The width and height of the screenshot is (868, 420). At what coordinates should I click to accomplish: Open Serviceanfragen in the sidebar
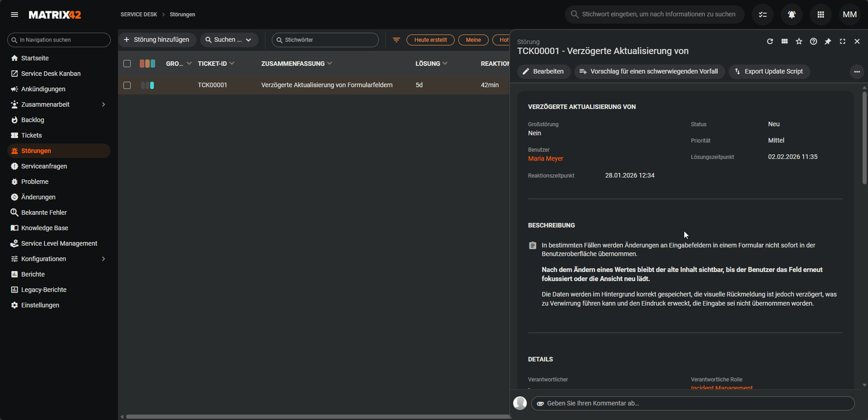point(44,166)
